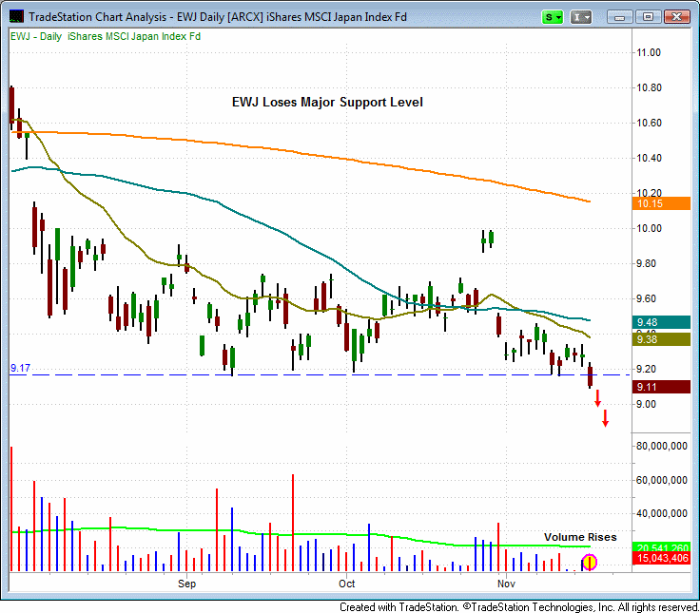Click the tall red volume bar at chart start

point(11,508)
